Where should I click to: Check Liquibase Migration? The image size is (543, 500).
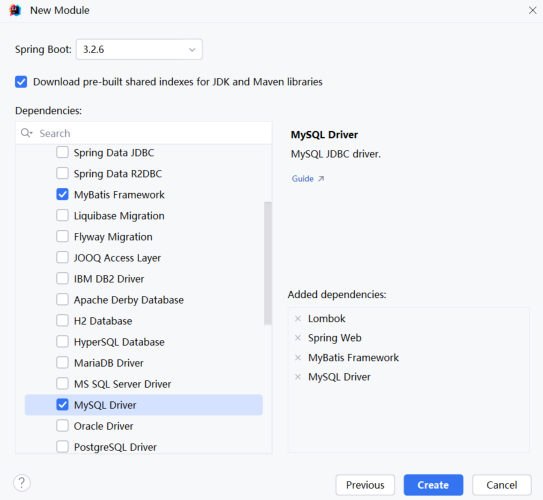click(x=62, y=216)
